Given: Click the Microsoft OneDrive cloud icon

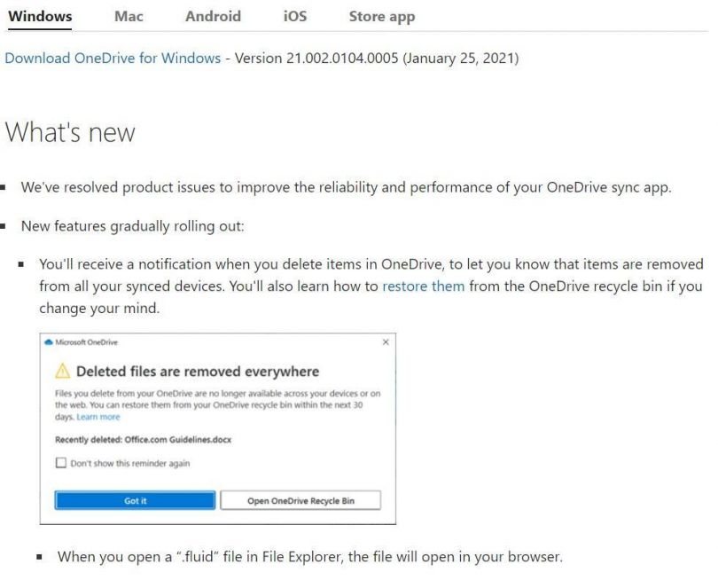Looking at the screenshot, I should click(x=50, y=341).
